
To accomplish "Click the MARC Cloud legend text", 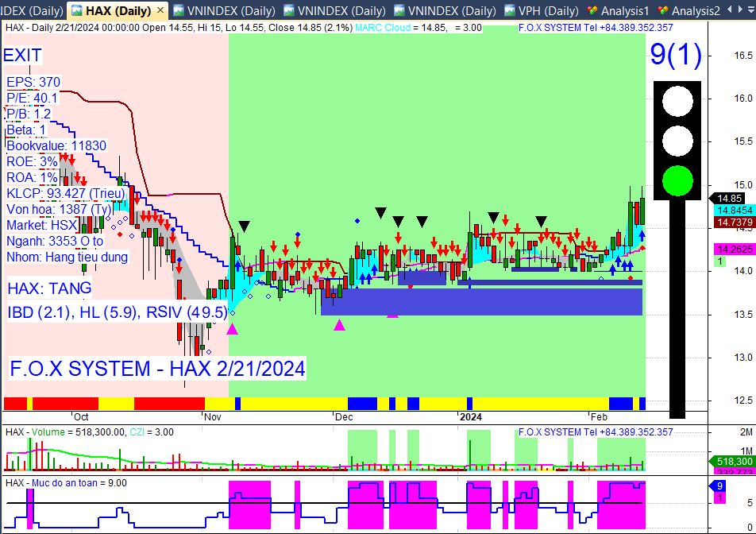I will point(383,28).
